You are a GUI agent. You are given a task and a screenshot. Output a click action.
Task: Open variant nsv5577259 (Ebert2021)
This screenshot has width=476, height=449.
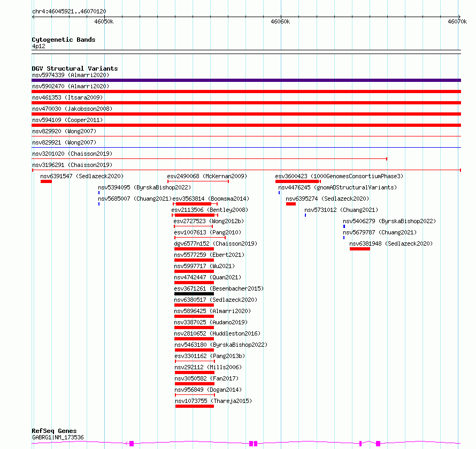[x=209, y=255]
